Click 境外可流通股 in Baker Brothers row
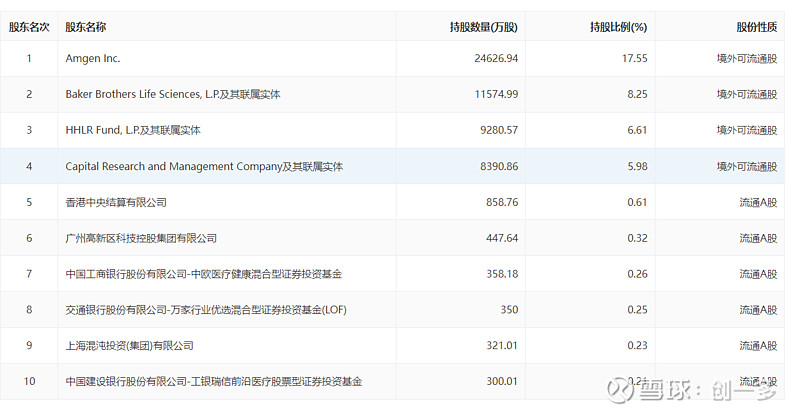The image size is (800, 415). point(747,94)
